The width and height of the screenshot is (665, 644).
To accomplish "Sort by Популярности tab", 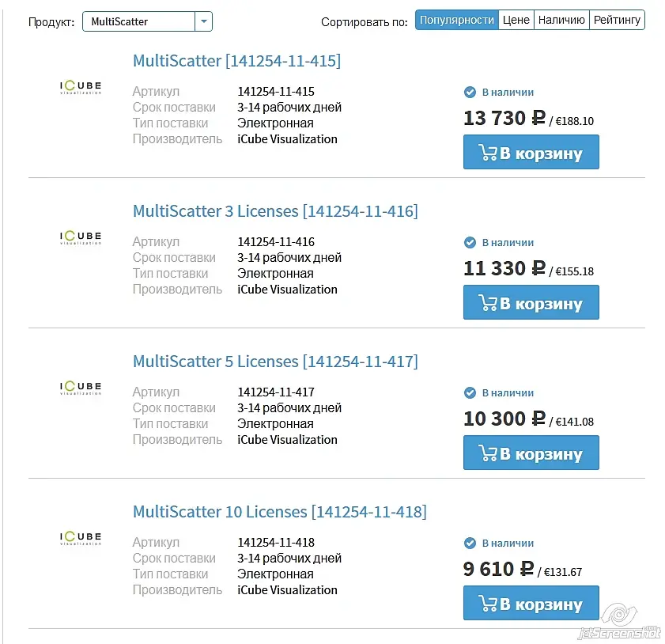I will [x=457, y=20].
